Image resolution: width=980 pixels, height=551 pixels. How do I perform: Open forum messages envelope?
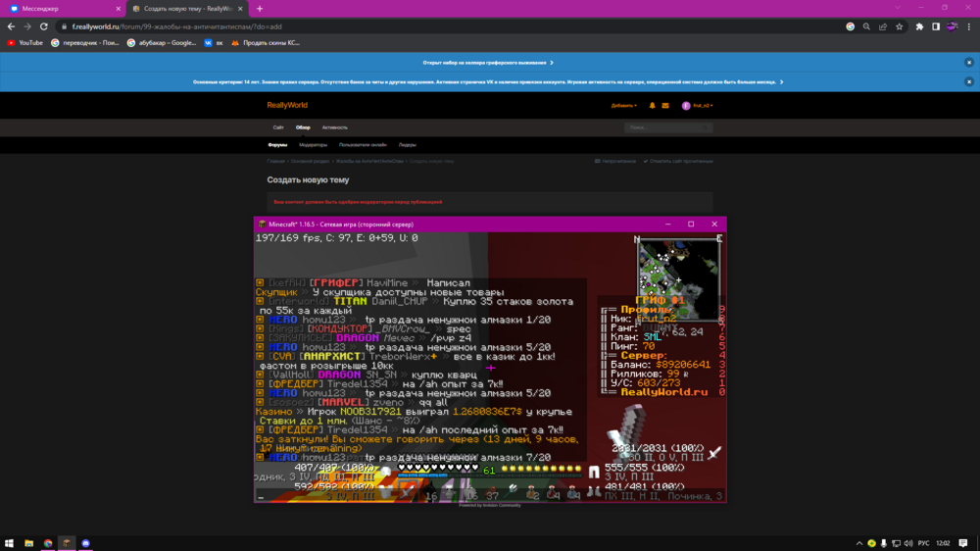click(x=665, y=106)
